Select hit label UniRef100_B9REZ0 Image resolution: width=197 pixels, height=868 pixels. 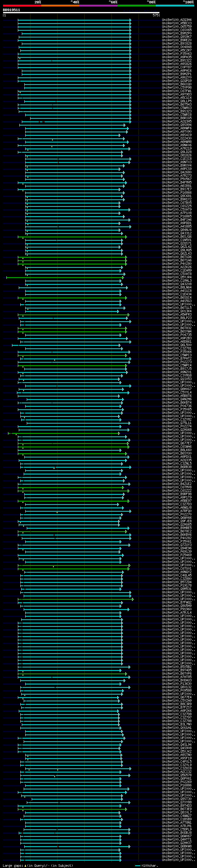coord(177,40)
